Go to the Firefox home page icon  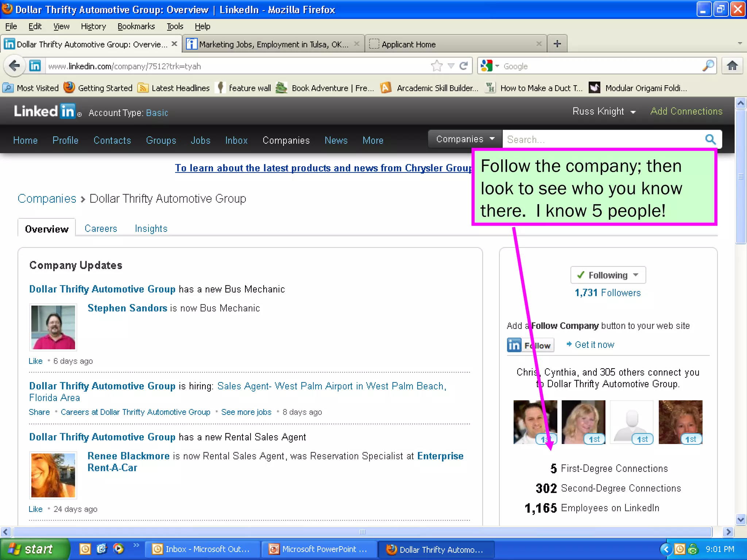click(732, 66)
